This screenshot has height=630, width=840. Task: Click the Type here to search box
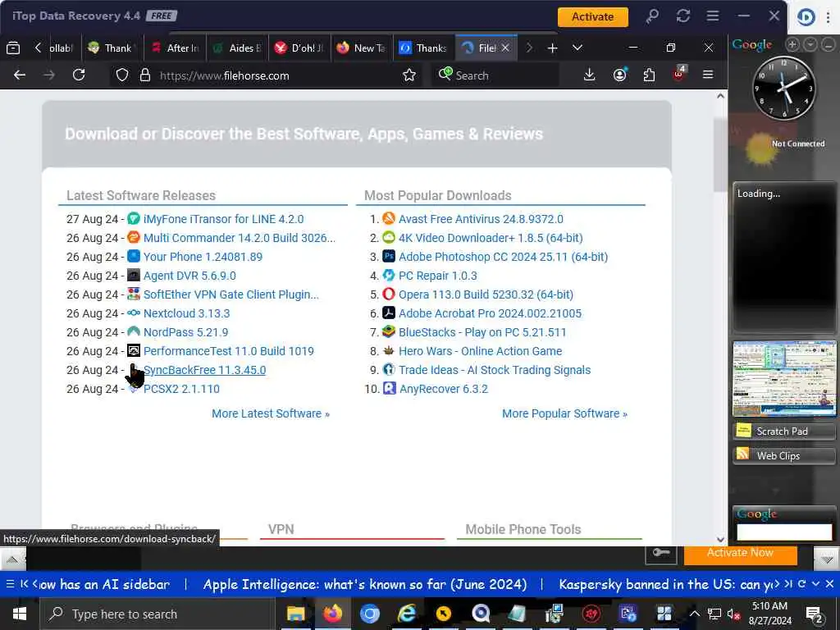click(x=157, y=614)
